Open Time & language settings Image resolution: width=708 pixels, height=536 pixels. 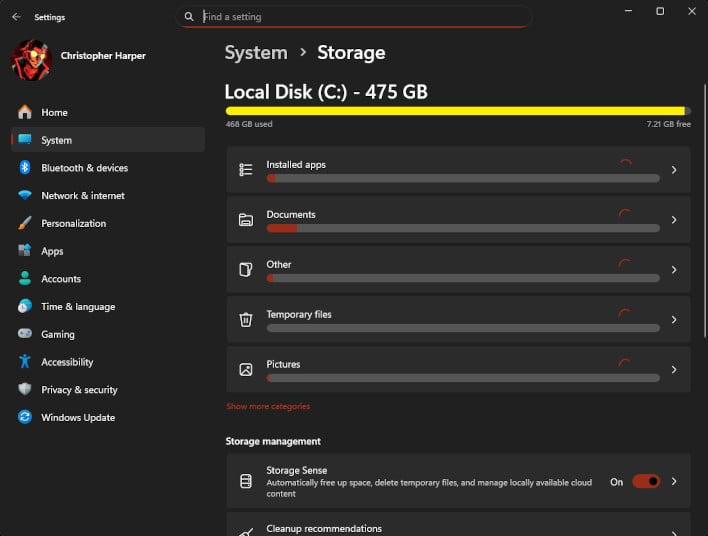[x=108, y=307]
